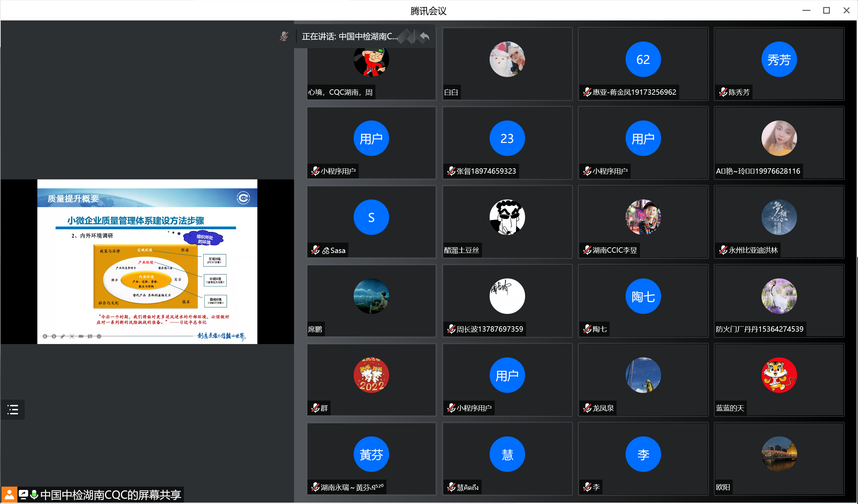Select the blue S avatar of Sasa
Screen dimensions: 858x504
(x=371, y=217)
